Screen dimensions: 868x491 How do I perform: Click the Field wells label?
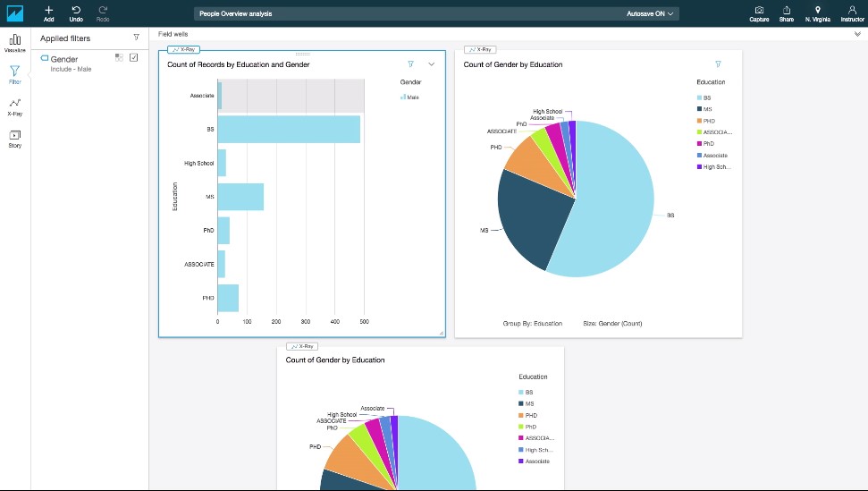click(x=173, y=34)
